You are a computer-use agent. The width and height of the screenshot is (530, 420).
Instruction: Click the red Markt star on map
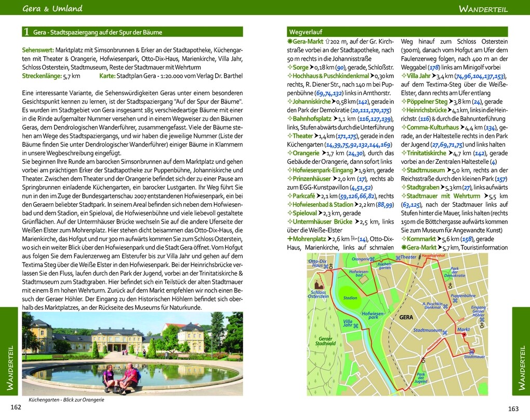click(x=464, y=334)
